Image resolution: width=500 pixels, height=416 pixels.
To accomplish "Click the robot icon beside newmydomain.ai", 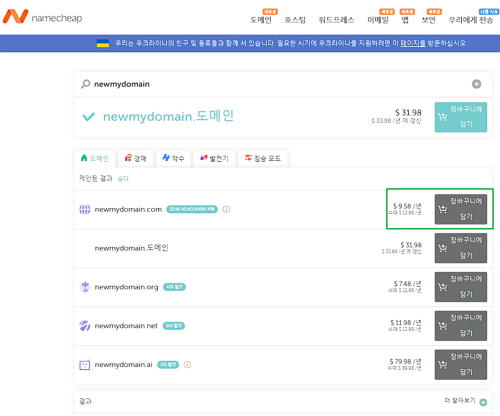I will click(85, 365).
